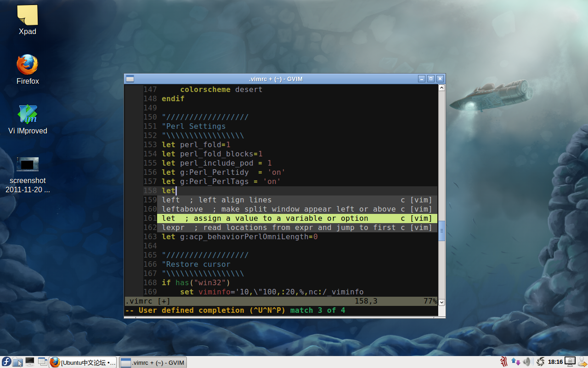The image size is (588, 368).
Task: Click the GVIM scrollbar down arrow
Action: click(x=441, y=302)
